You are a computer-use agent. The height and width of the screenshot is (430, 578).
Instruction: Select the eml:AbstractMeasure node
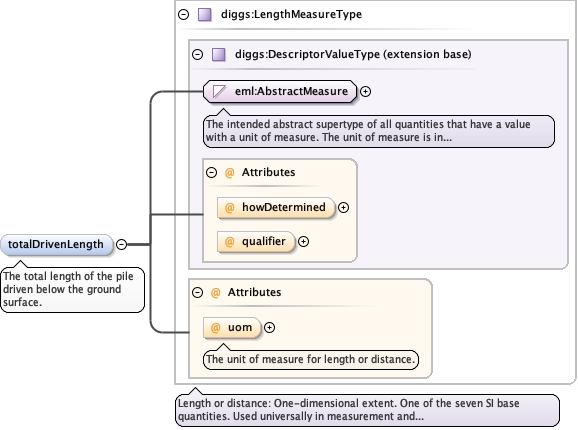(x=280, y=91)
